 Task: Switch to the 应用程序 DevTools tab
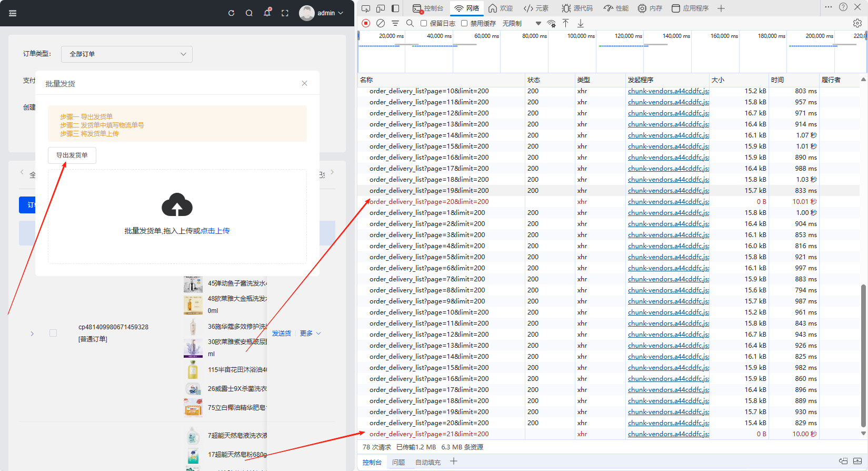pyautogui.click(x=690, y=8)
